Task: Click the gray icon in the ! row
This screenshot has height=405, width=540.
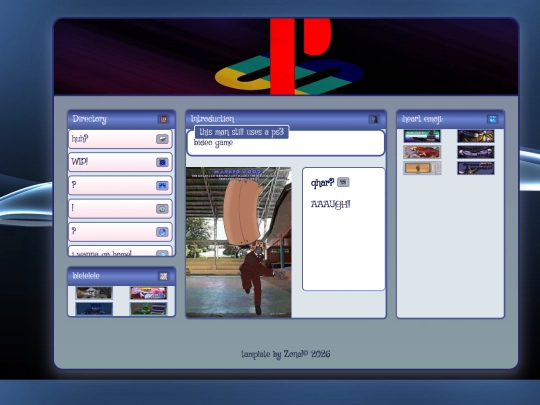Action: tap(162, 208)
